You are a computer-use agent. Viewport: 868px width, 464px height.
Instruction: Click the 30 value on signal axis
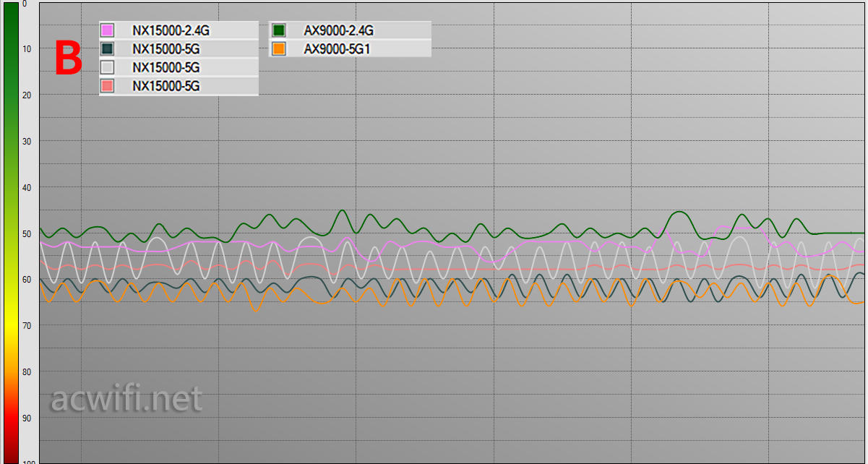tap(27, 141)
